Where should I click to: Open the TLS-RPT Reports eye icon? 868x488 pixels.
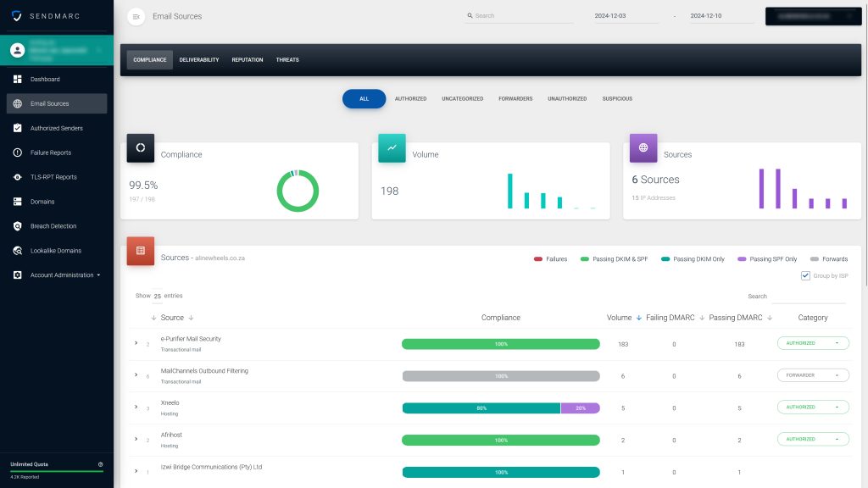(18, 177)
